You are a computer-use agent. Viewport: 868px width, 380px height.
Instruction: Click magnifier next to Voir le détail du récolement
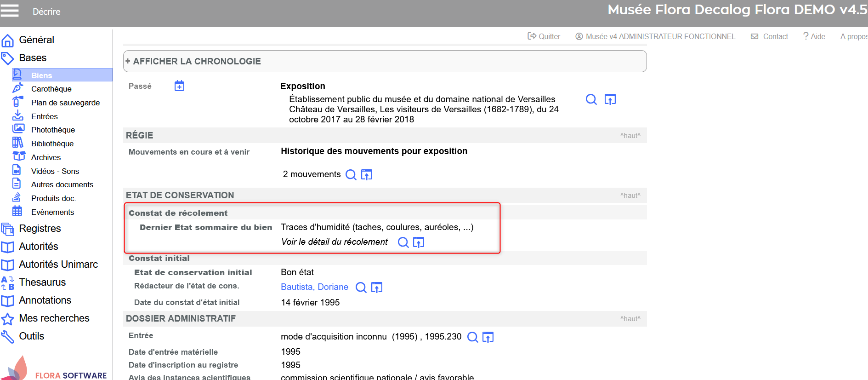point(403,242)
